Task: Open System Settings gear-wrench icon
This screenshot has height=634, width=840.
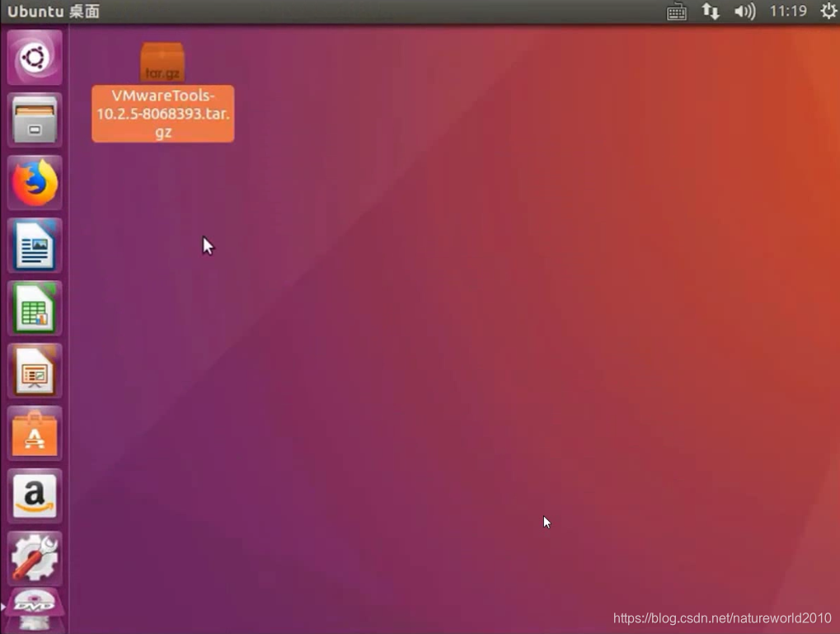Action: 35,558
